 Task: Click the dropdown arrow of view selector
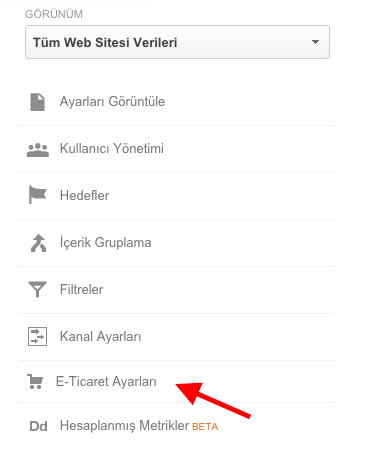(x=315, y=42)
